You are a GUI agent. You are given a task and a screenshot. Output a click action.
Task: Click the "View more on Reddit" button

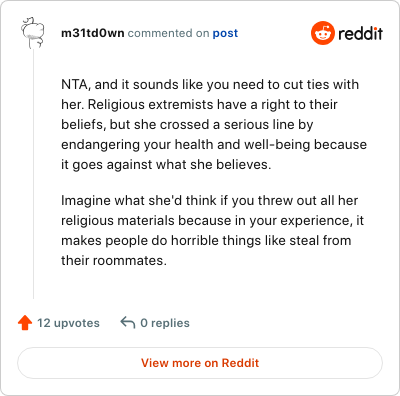[x=200, y=363]
